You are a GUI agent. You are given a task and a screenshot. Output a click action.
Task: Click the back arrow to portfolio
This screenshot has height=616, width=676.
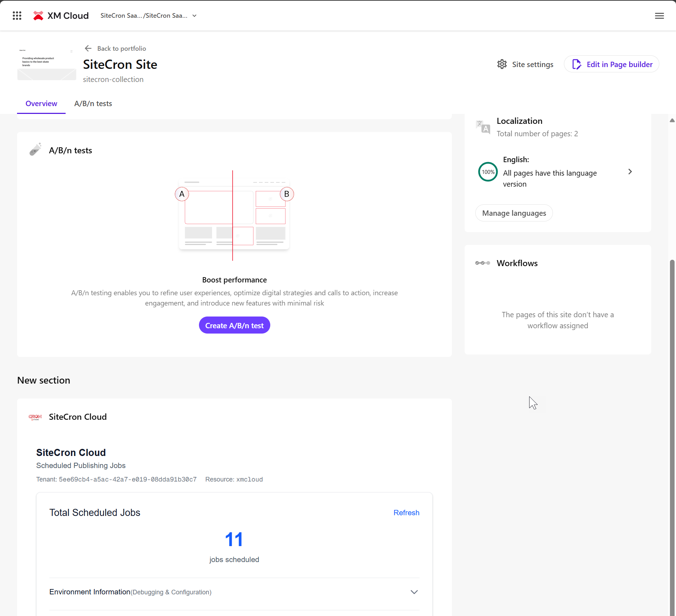pos(88,48)
